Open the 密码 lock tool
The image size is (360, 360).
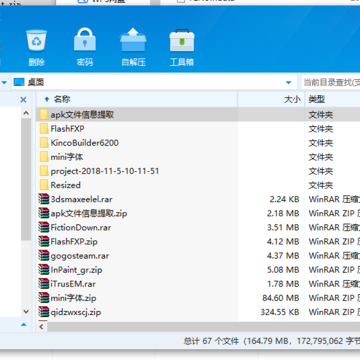(x=85, y=40)
